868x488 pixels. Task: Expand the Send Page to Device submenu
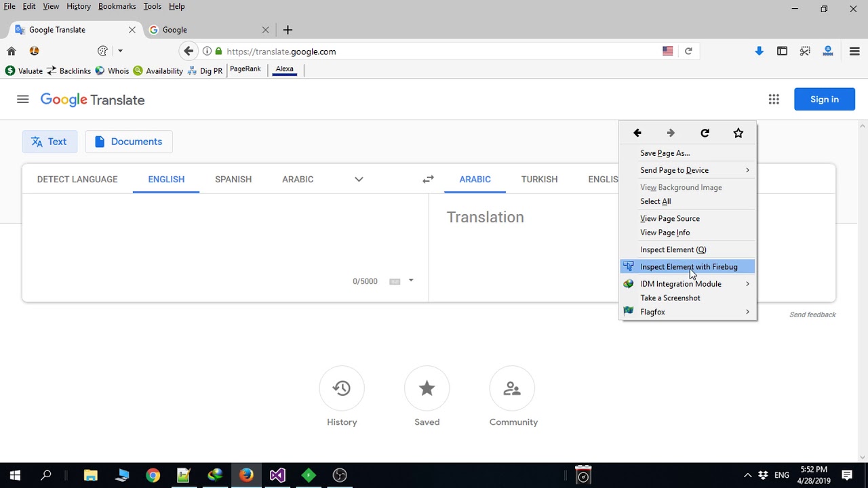tap(747, 170)
